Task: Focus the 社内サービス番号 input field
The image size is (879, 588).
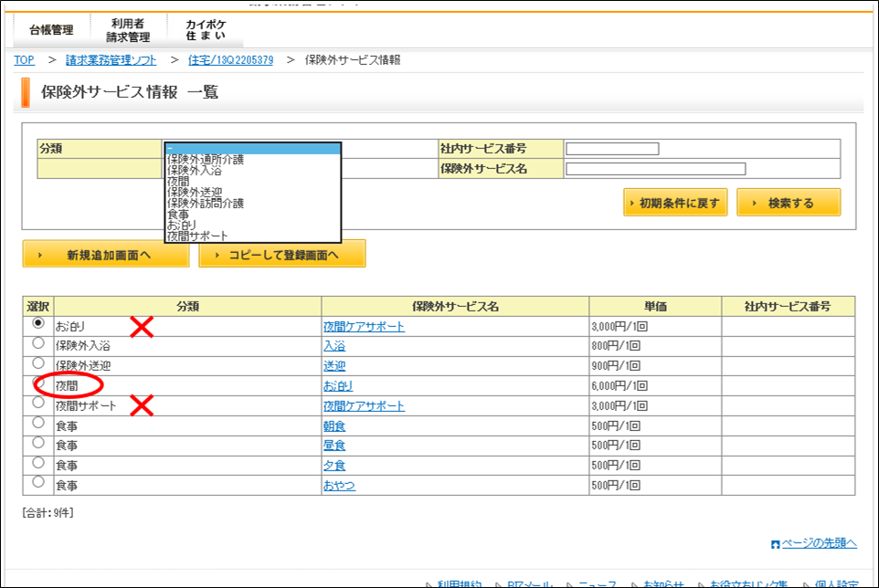Action: click(x=612, y=149)
